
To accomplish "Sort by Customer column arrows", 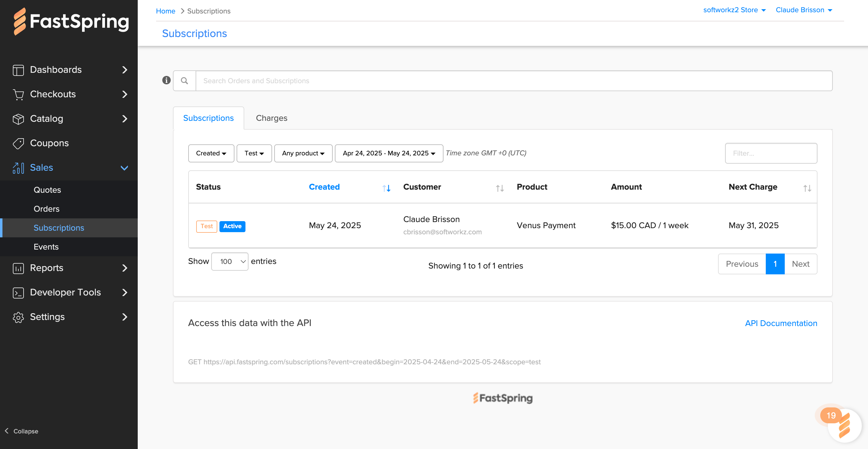I will coord(500,188).
